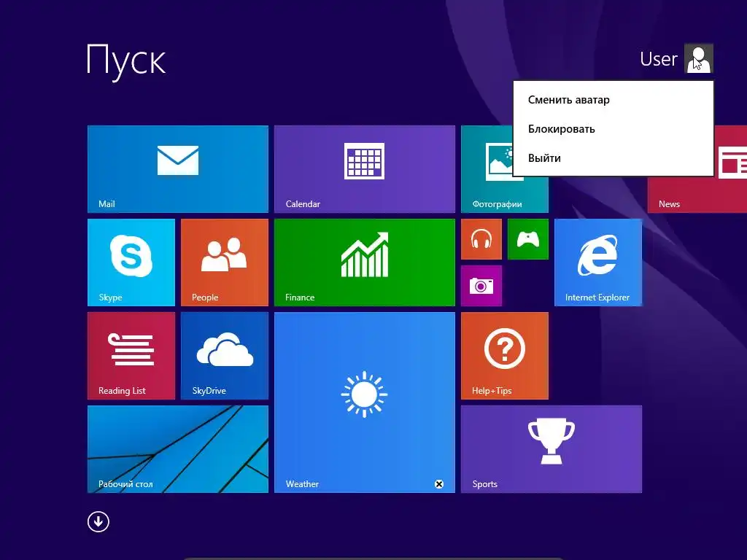747x560 pixels.
Task: Open the Finance tile
Action: point(365,262)
